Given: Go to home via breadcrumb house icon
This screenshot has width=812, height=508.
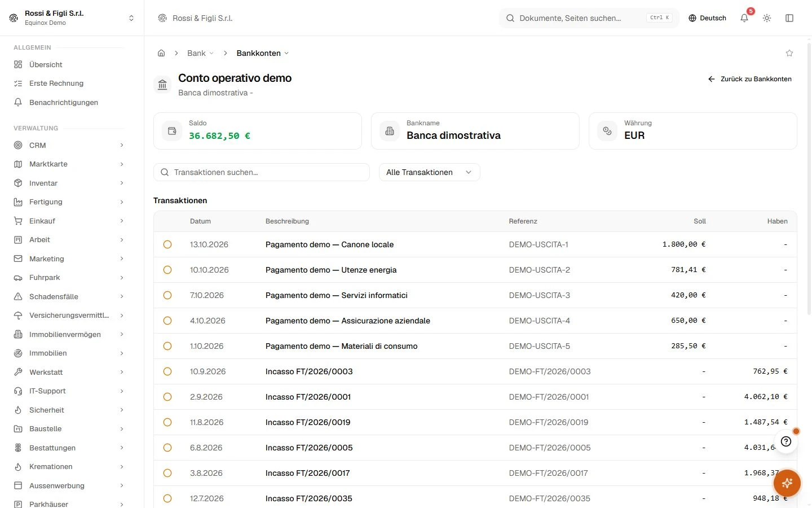Looking at the screenshot, I should (x=161, y=53).
